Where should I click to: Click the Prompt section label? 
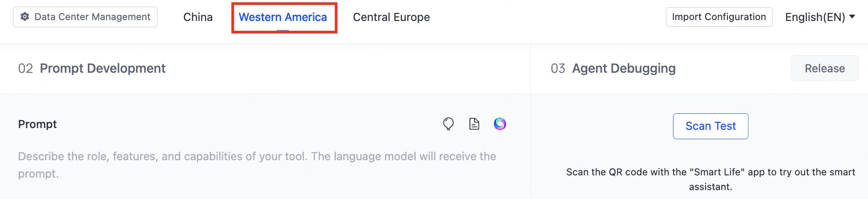(37, 124)
